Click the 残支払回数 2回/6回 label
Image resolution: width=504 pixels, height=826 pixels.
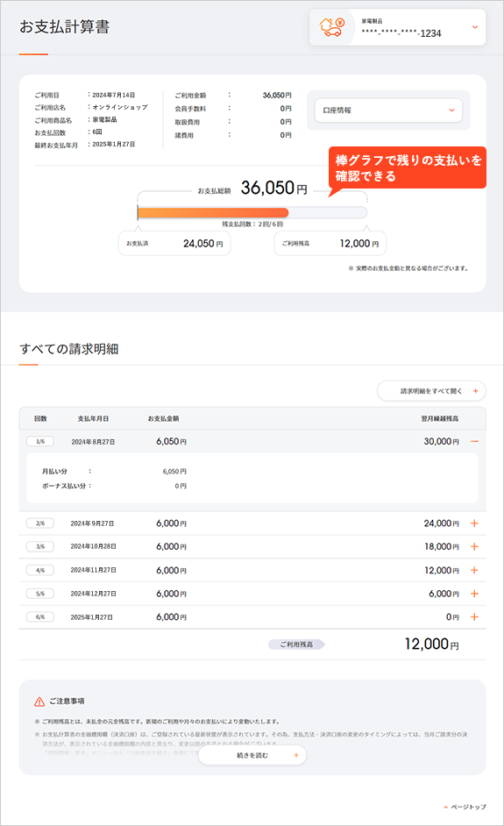pyautogui.click(x=252, y=224)
